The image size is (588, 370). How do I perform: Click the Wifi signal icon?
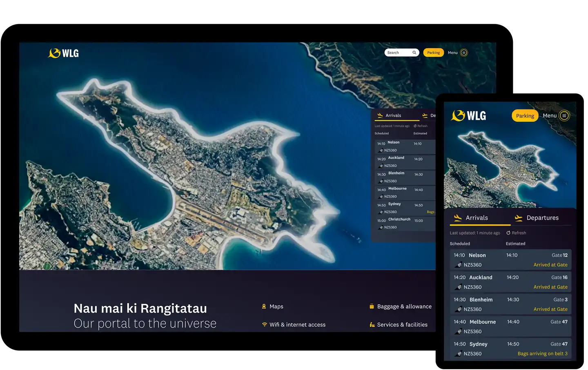[x=265, y=325]
